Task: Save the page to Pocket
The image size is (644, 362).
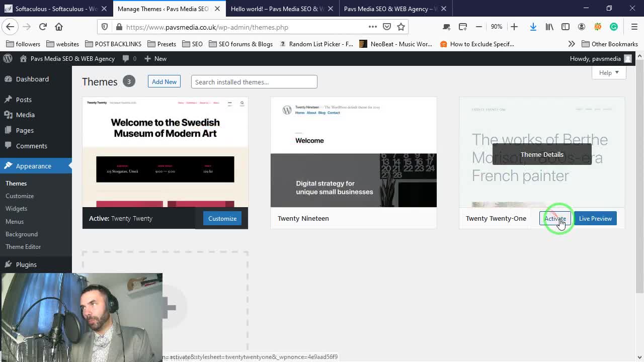Action: [387, 27]
